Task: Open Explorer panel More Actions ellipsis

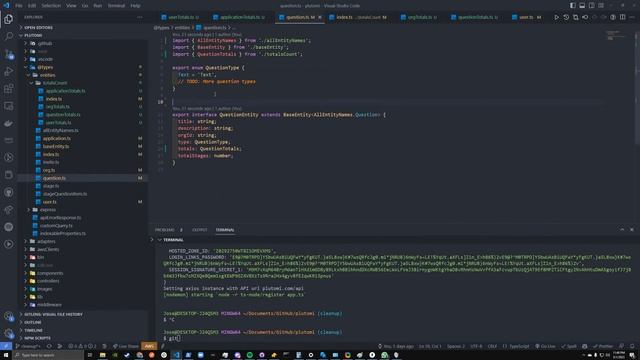Action: click(140, 17)
